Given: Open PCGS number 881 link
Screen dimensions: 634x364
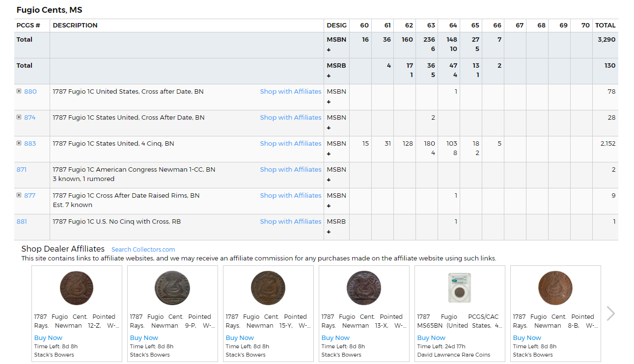Looking at the screenshot, I should (x=22, y=222).
